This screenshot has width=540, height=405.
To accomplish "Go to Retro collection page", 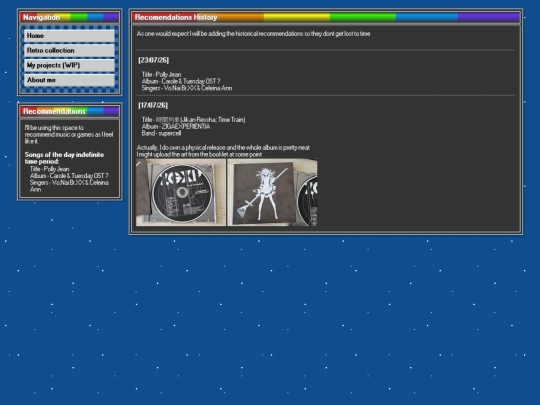I will click(69, 51).
